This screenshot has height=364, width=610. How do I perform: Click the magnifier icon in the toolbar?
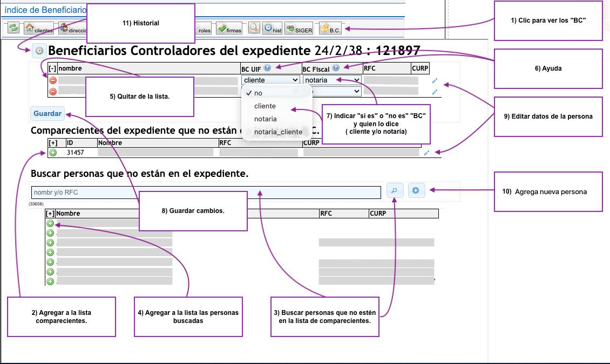coord(253,29)
